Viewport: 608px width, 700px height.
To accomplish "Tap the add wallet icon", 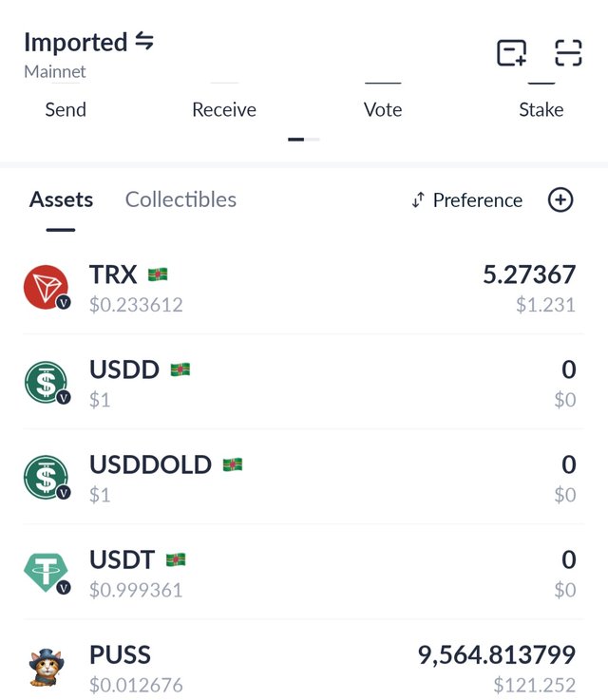I will [x=512, y=52].
